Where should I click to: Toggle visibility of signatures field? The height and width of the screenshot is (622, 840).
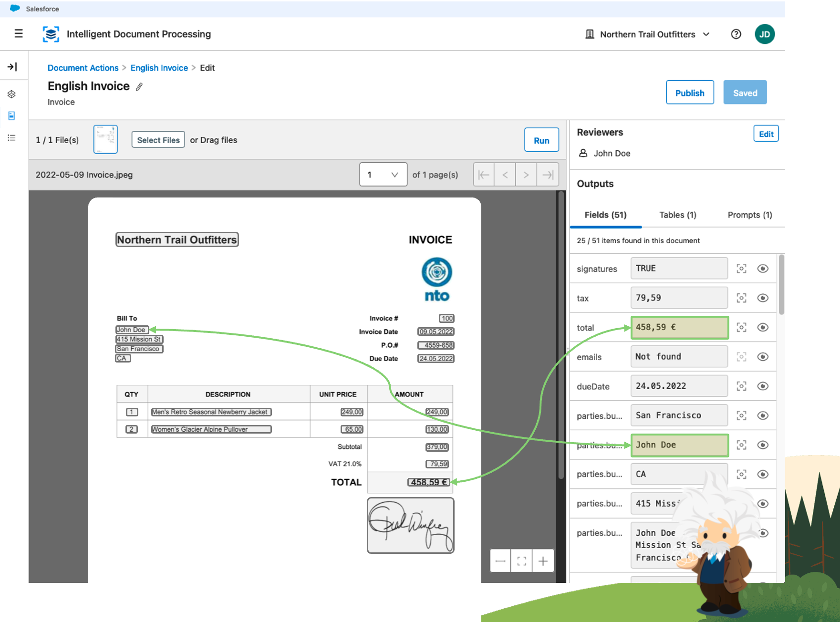point(763,269)
